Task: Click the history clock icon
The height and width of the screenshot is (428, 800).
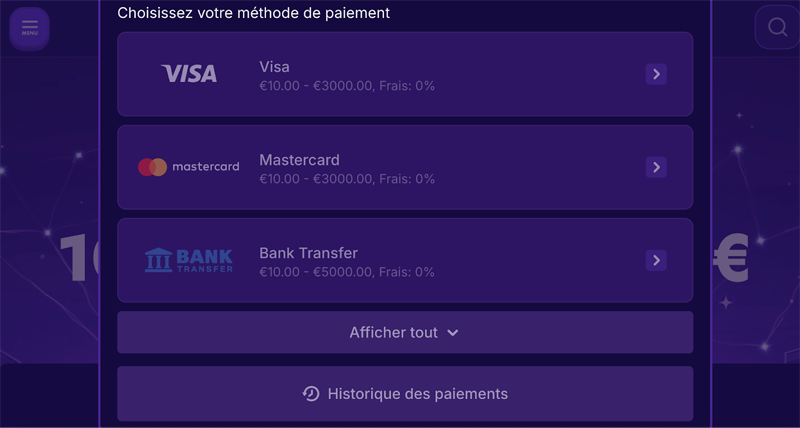Action: tap(311, 394)
